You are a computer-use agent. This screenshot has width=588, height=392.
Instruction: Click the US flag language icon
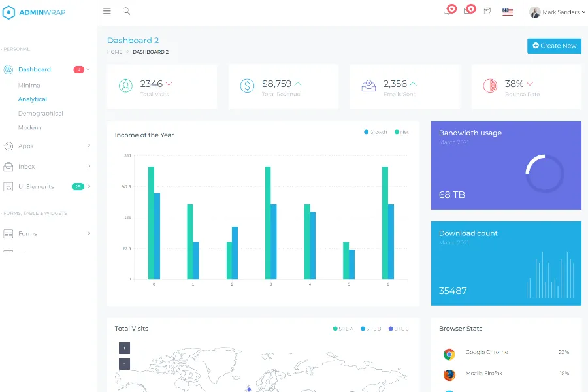tap(508, 11)
